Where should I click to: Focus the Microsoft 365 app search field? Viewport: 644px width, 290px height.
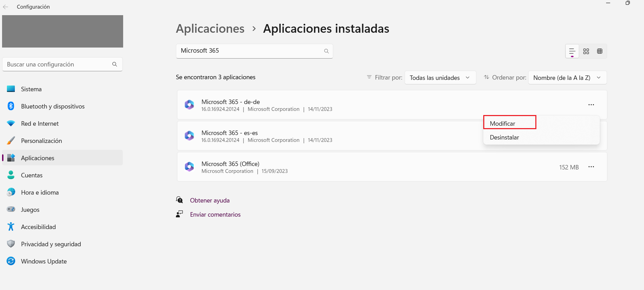click(254, 51)
